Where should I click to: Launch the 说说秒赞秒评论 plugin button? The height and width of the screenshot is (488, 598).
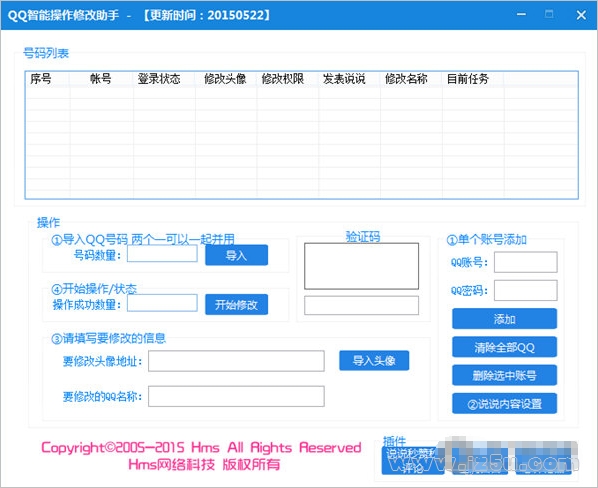point(413,461)
